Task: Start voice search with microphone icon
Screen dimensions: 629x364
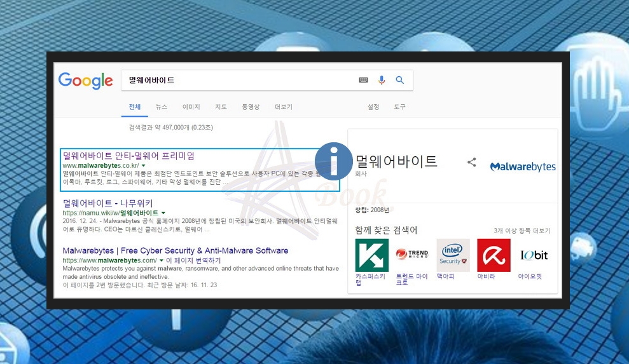Action: pos(382,80)
